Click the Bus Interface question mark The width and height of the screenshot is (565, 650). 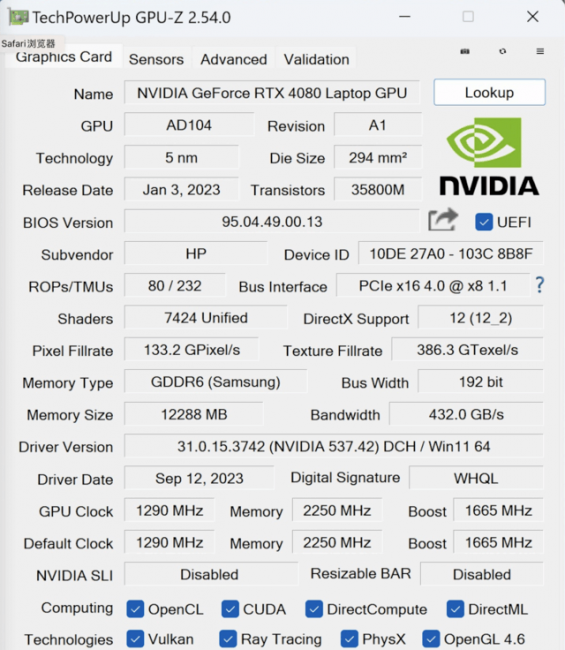click(x=539, y=285)
